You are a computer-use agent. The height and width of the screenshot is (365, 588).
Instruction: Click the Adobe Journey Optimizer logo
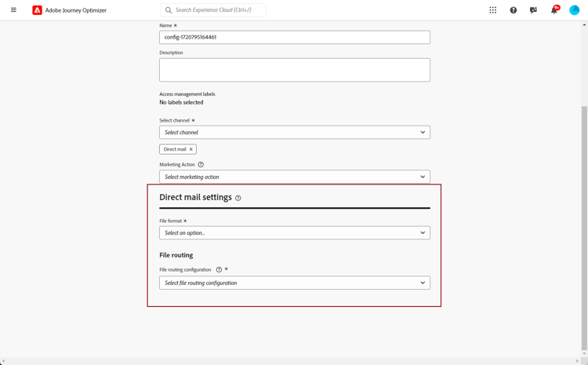(x=37, y=10)
